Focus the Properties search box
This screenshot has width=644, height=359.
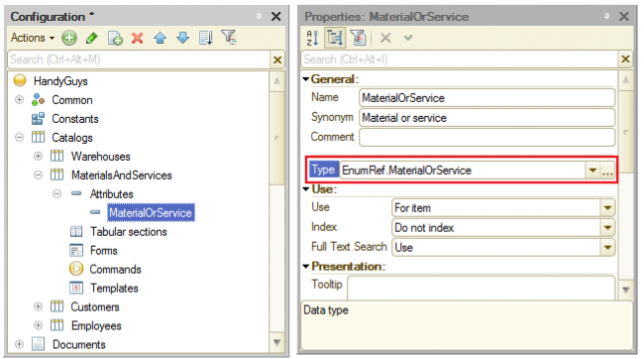click(460, 60)
